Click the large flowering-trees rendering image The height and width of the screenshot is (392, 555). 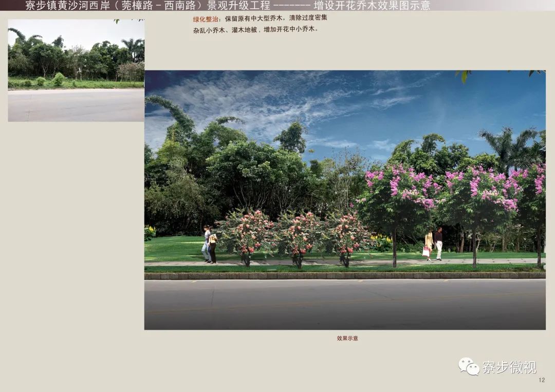[345, 200]
